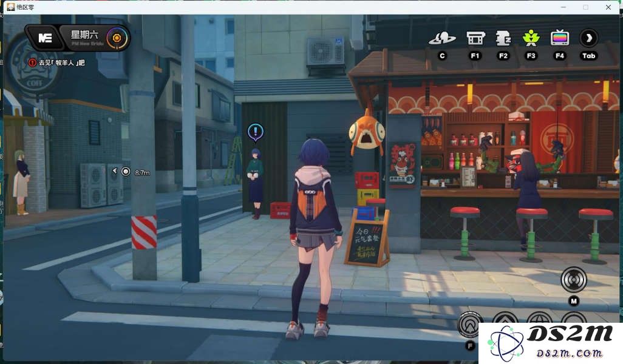The width and height of the screenshot is (623, 364).
Task: Maximize the 绝区零 game window
Action: tap(585, 7)
